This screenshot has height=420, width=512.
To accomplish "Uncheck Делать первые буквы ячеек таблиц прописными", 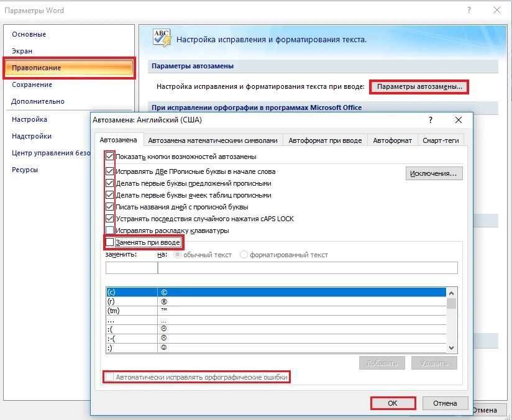I will [110, 195].
